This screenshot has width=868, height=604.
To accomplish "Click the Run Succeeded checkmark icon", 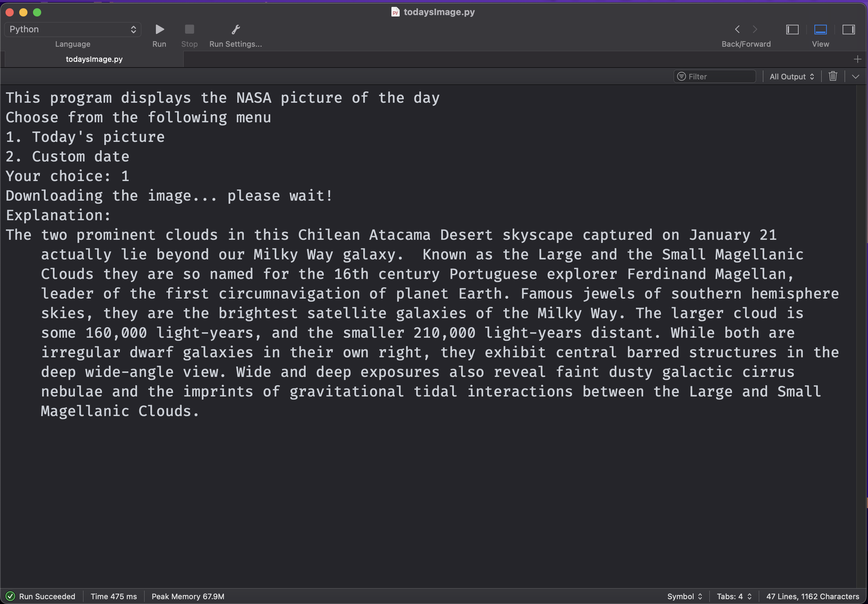I will pyautogui.click(x=10, y=596).
